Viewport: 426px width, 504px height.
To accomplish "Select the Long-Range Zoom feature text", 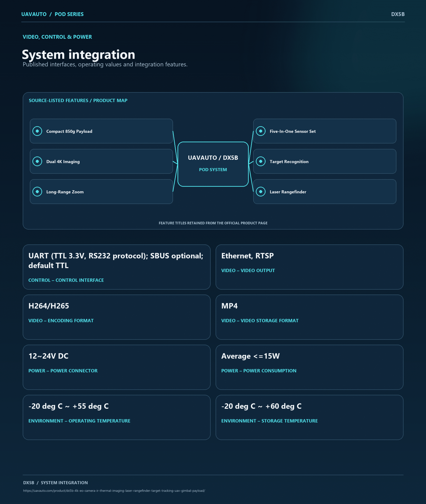I will coord(65,192).
